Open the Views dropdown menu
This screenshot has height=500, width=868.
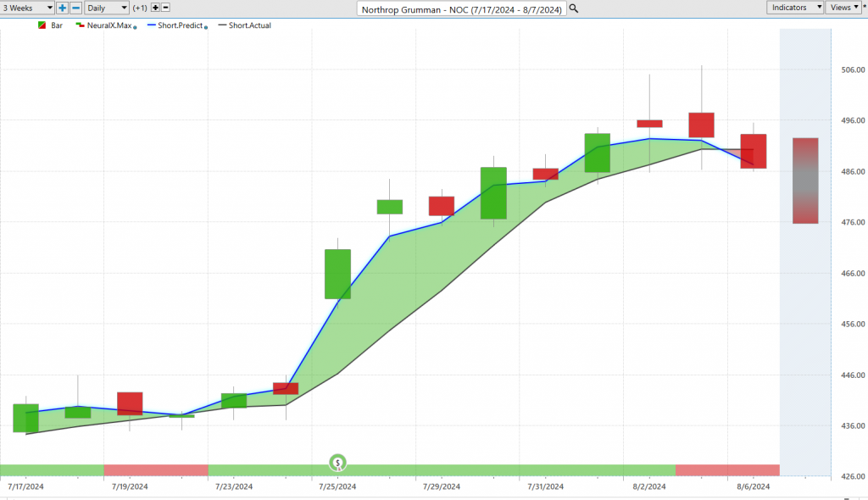[844, 7]
